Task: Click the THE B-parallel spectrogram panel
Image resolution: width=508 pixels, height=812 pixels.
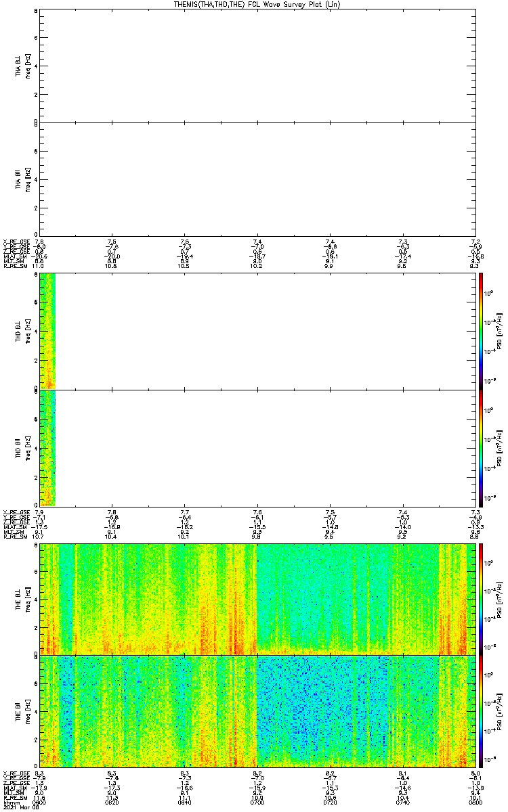Action: [x=257, y=710]
